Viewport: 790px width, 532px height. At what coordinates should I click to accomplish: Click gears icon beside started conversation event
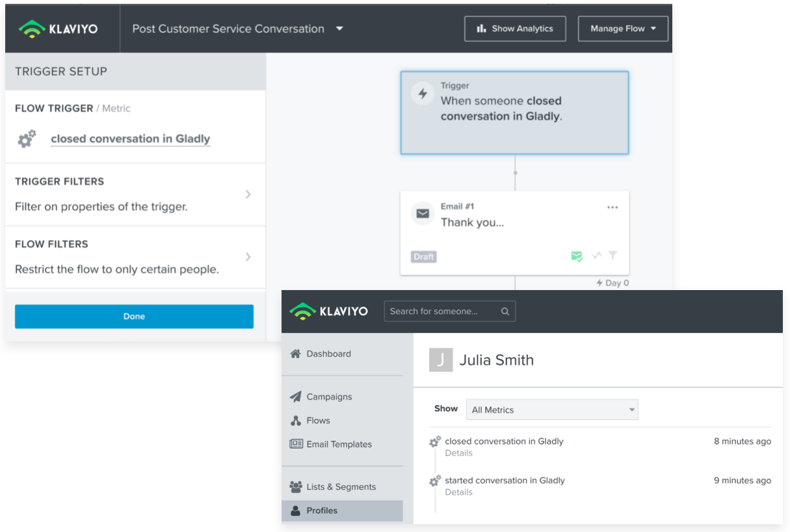pyautogui.click(x=436, y=481)
